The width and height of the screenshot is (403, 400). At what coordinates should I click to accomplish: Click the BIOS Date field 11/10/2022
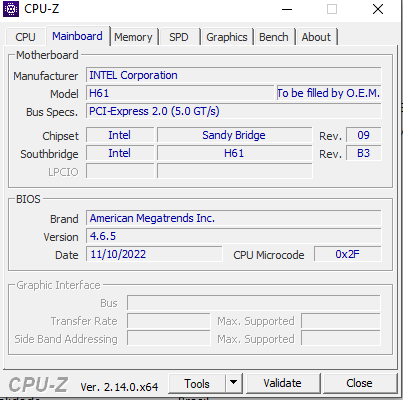(x=154, y=254)
